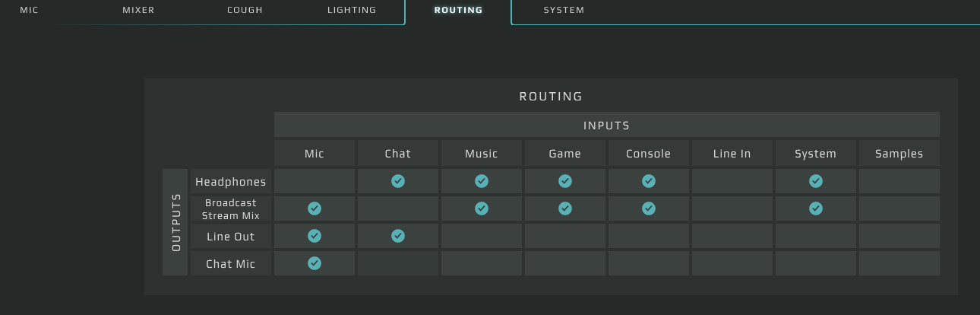The image size is (980, 315).
Task: Uncheck Mic routing to Line Out
Action: point(315,236)
